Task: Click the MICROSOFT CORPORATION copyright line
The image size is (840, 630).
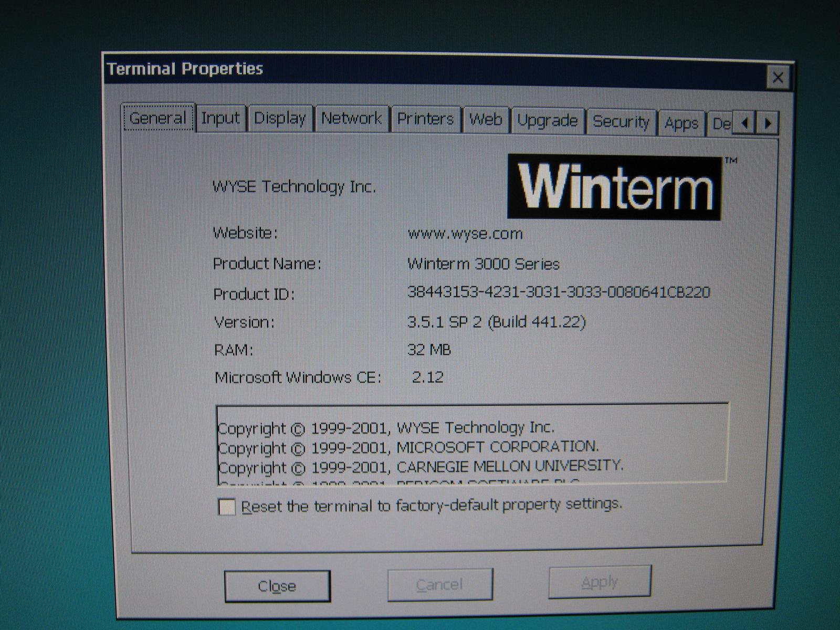Action: pos(408,448)
